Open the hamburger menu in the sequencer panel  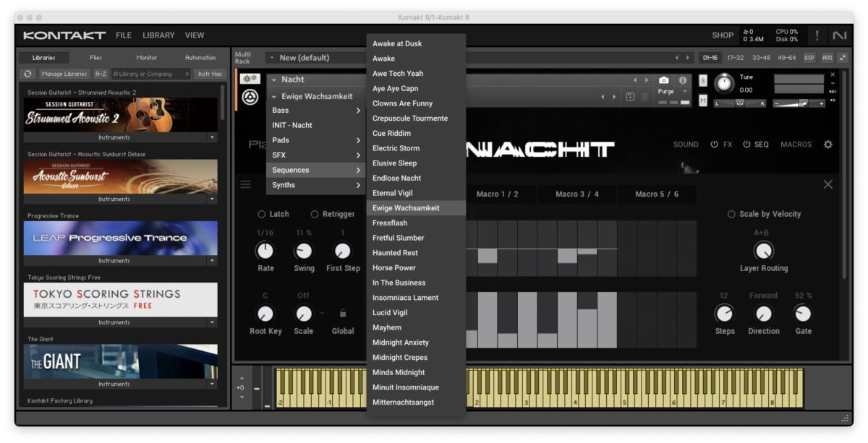tap(246, 184)
